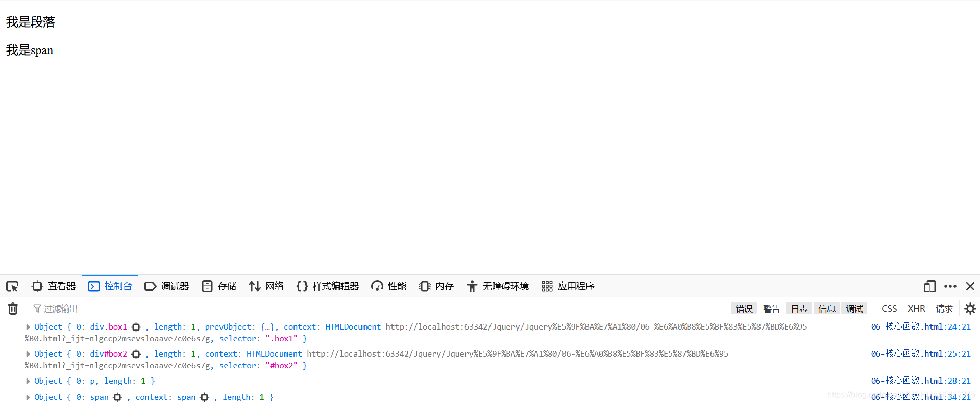The width and height of the screenshot is (980, 404).
Task: Open the Accessibility (无障碍环境) tab
Action: pos(498,286)
